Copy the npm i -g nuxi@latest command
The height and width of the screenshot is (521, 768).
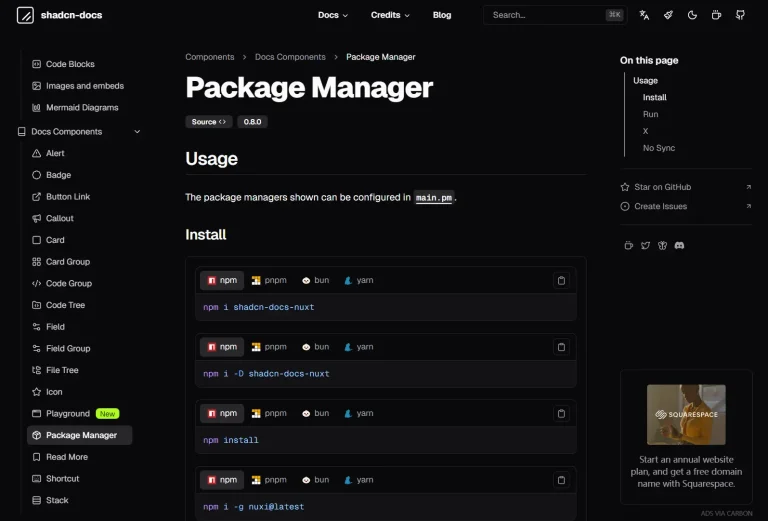(x=561, y=480)
